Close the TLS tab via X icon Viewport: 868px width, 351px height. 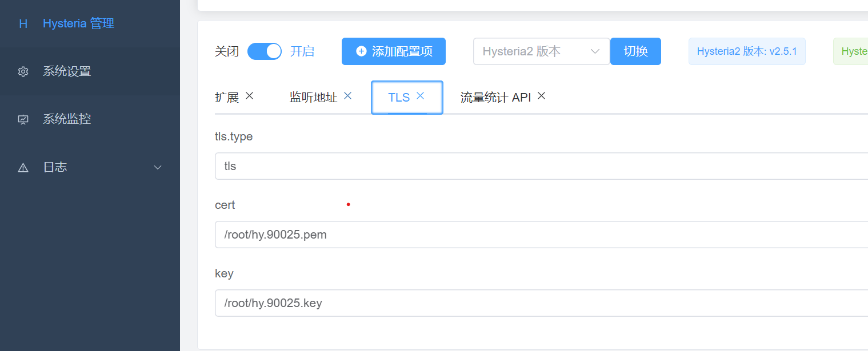click(x=420, y=96)
